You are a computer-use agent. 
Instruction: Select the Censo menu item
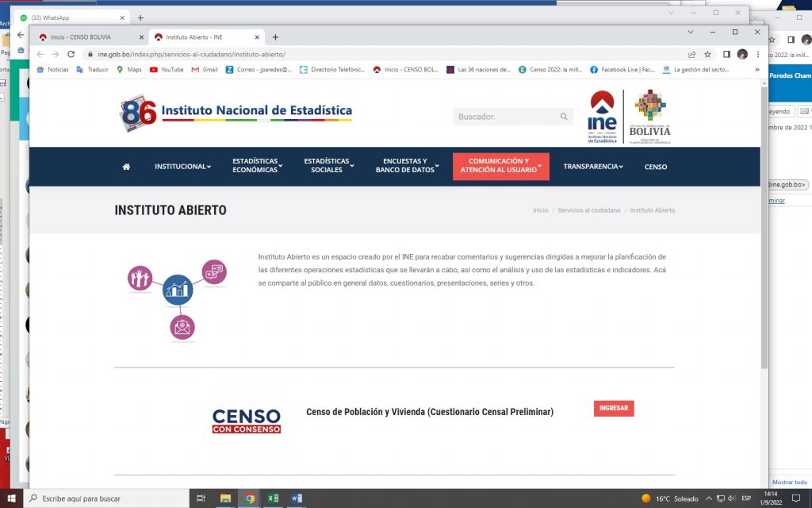656,167
